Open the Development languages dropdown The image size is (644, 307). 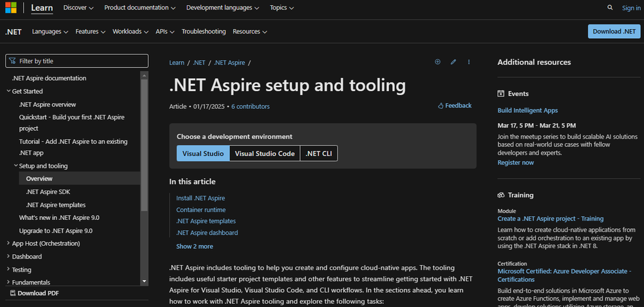223,7
